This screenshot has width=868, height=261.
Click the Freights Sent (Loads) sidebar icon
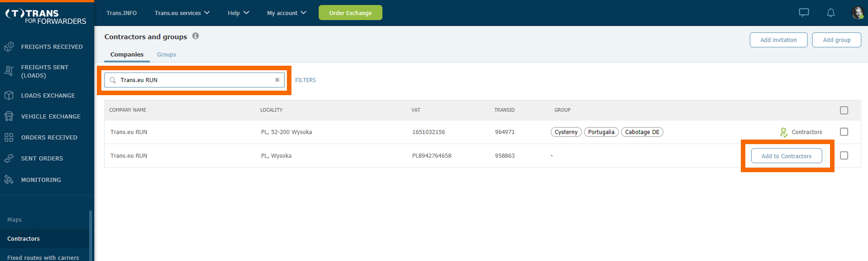click(9, 71)
